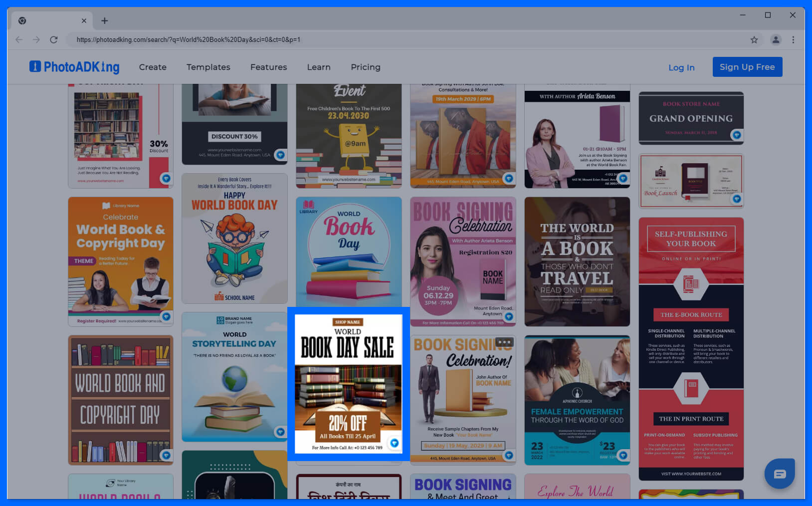Expand the Features navigation item

(x=268, y=67)
